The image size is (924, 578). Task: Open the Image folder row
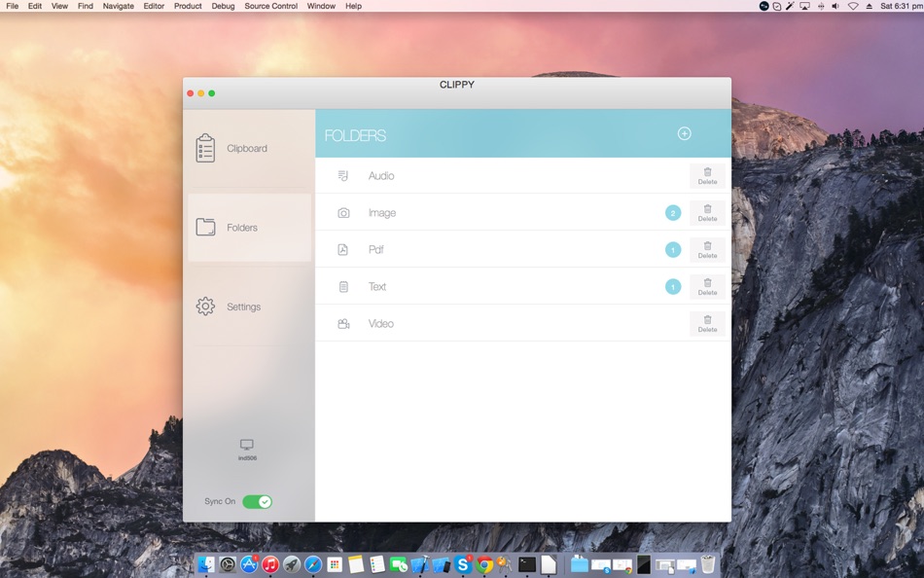tap(523, 213)
